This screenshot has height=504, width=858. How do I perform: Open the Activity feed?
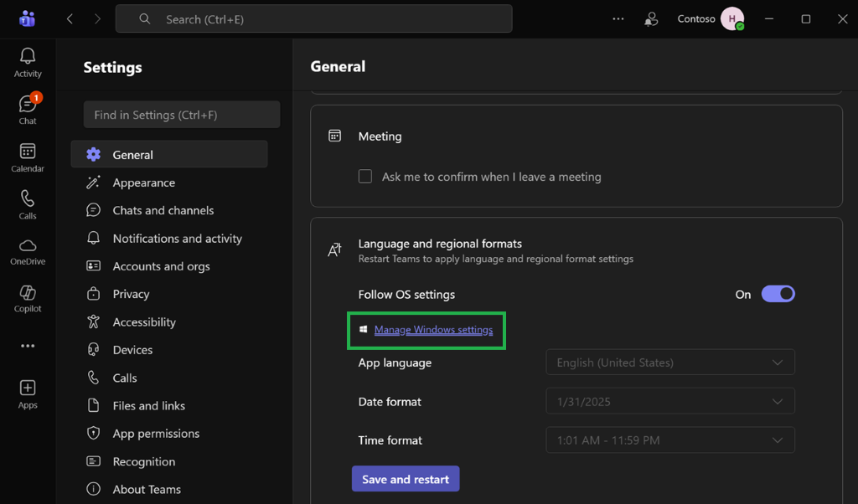point(28,62)
